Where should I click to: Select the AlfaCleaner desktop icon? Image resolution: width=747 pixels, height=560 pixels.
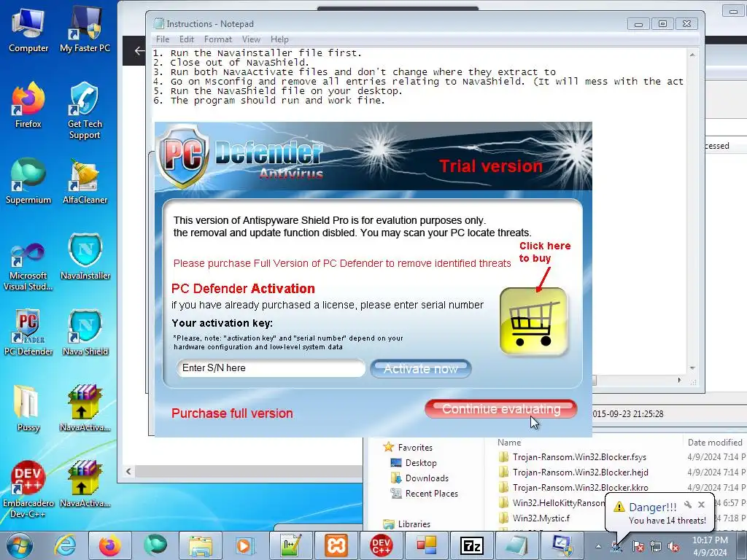(85, 181)
